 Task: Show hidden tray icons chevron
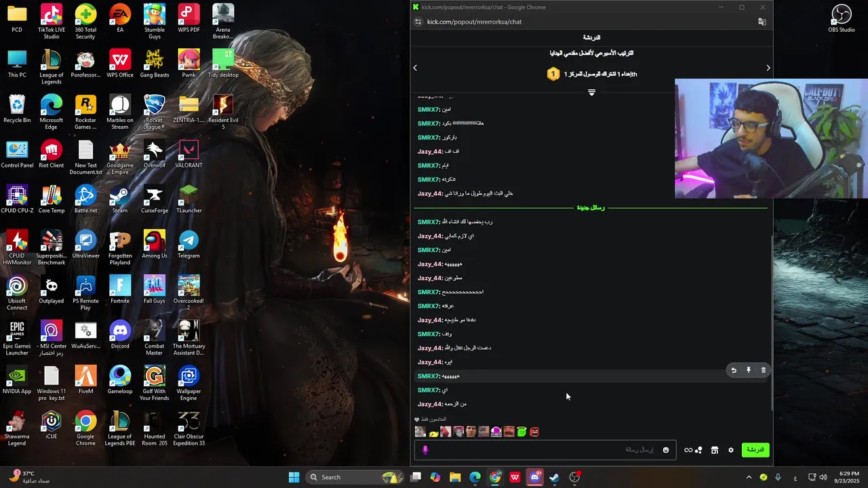coord(749,477)
